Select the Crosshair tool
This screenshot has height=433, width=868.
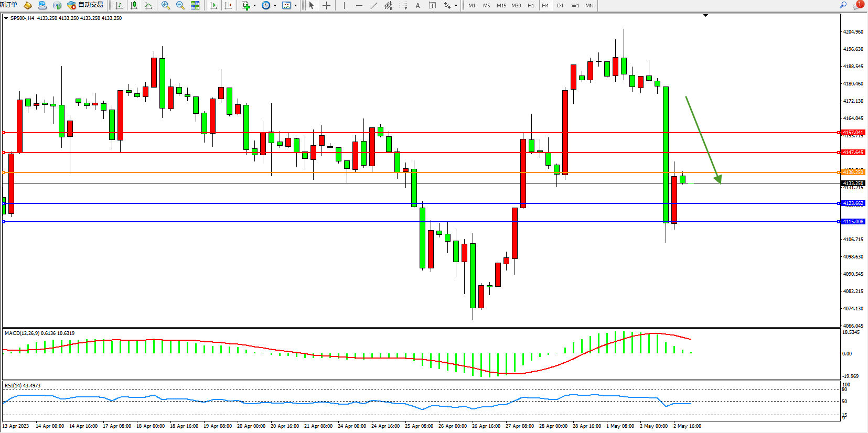click(x=326, y=5)
